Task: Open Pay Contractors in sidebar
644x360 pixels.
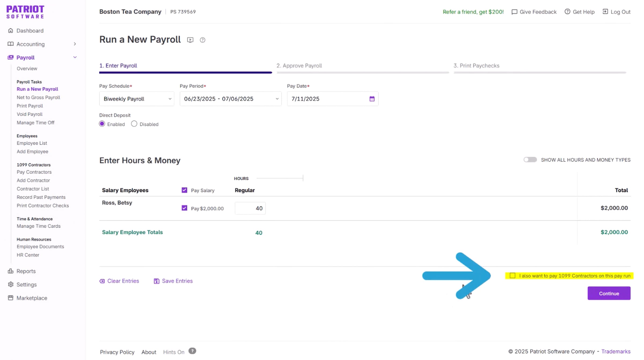Action: pyautogui.click(x=34, y=172)
